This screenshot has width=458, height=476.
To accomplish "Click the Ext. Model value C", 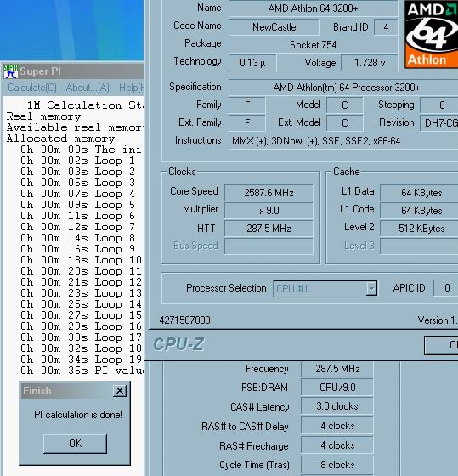I will [x=344, y=123].
